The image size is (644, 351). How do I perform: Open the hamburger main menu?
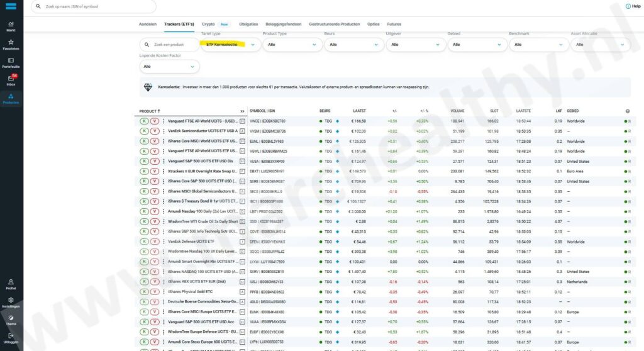click(11, 6)
